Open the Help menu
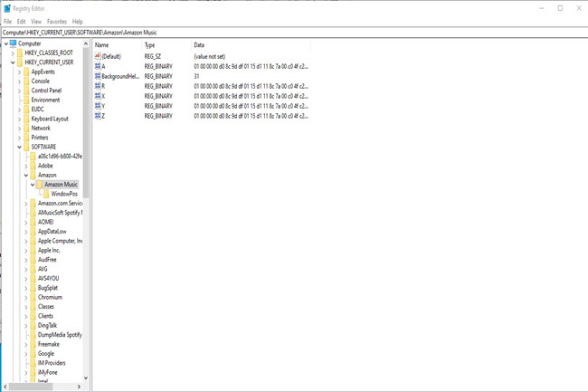This screenshot has width=588, height=392. pos(77,22)
